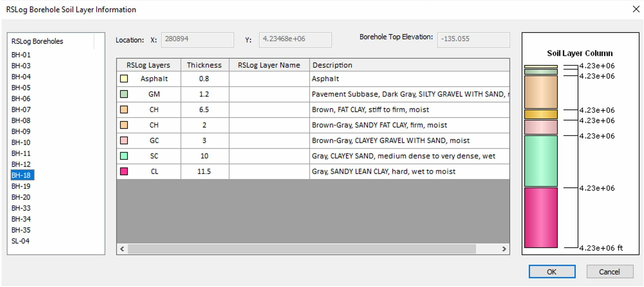Click the SANDY LEAN CLAY description
The width and height of the screenshot is (644, 287).
409,171
